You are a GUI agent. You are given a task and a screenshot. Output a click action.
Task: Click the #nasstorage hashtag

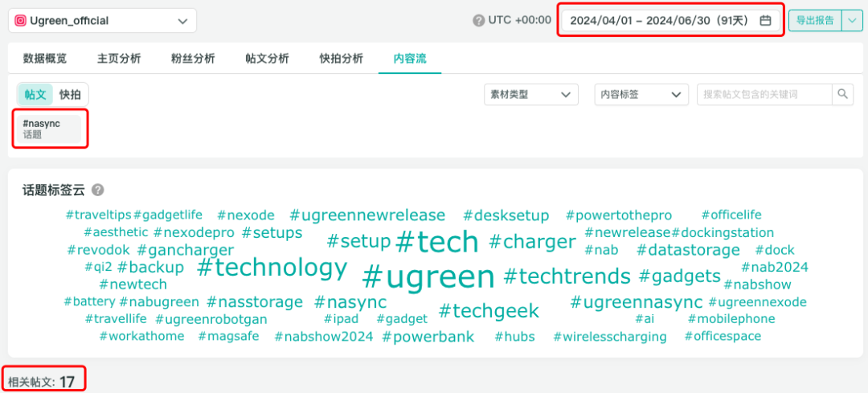(255, 301)
